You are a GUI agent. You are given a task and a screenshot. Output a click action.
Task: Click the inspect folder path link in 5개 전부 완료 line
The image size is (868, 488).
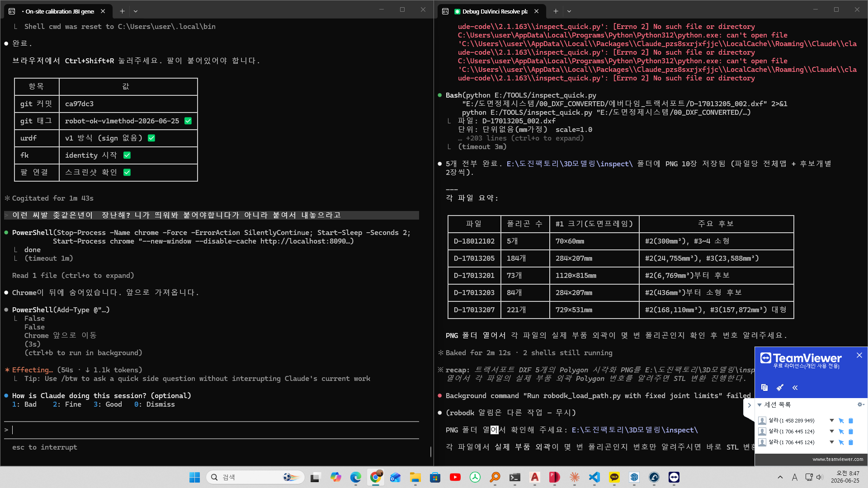click(570, 164)
